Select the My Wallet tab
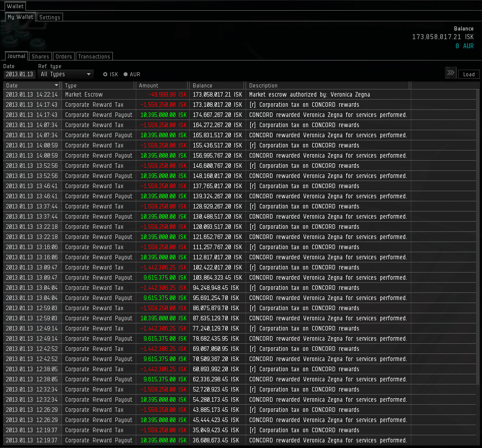The image size is (482, 448). tap(20, 17)
